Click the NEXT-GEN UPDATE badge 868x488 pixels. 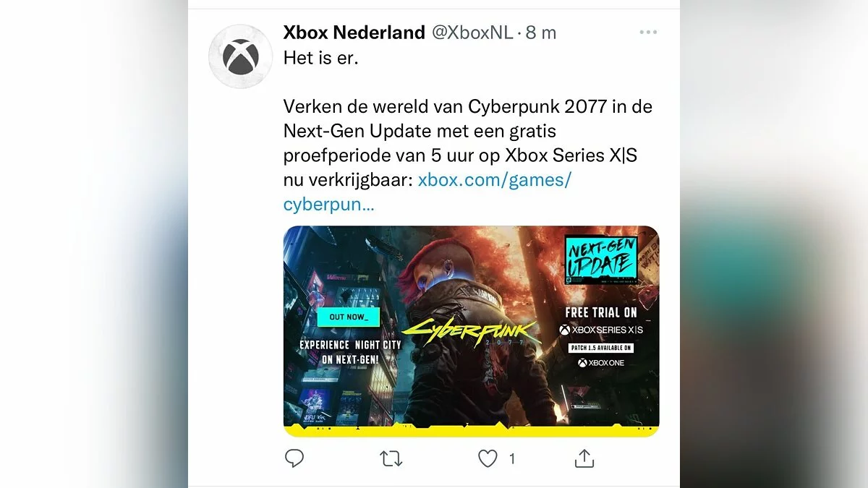[x=601, y=260]
